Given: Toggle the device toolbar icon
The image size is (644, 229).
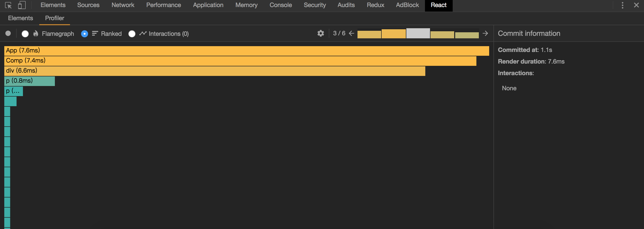Looking at the screenshot, I should tap(22, 5).
